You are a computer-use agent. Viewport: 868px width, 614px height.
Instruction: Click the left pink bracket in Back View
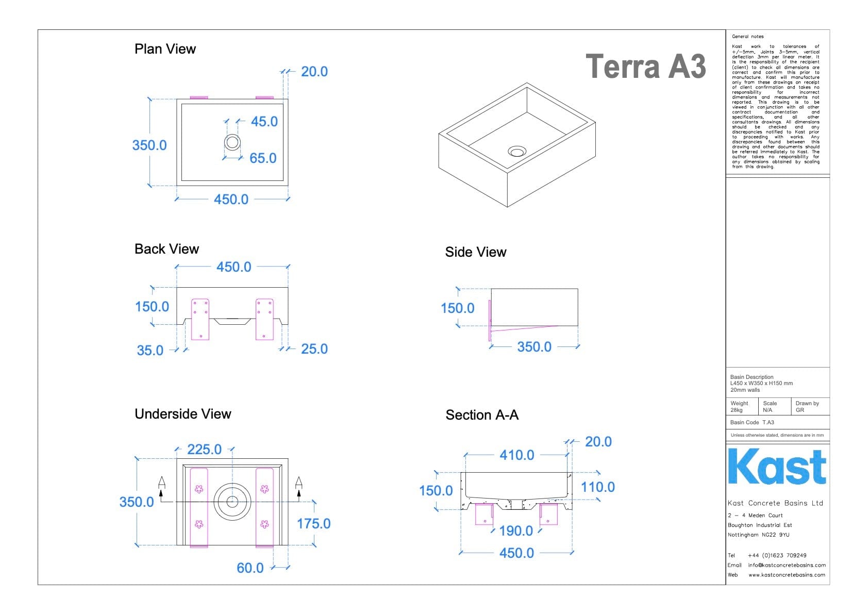click(200, 319)
